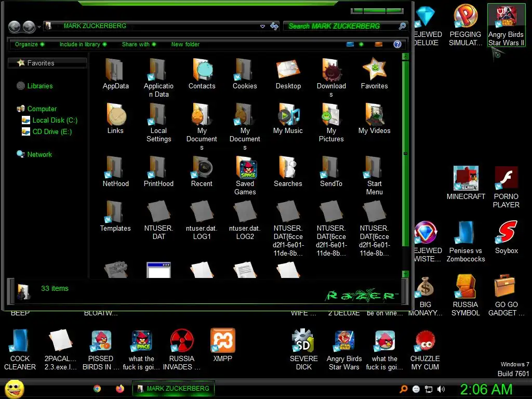Go back with the Back arrow button

(14, 27)
